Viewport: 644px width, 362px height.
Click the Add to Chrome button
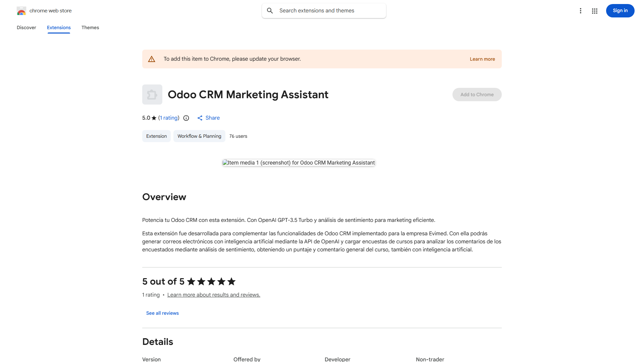coord(477,95)
